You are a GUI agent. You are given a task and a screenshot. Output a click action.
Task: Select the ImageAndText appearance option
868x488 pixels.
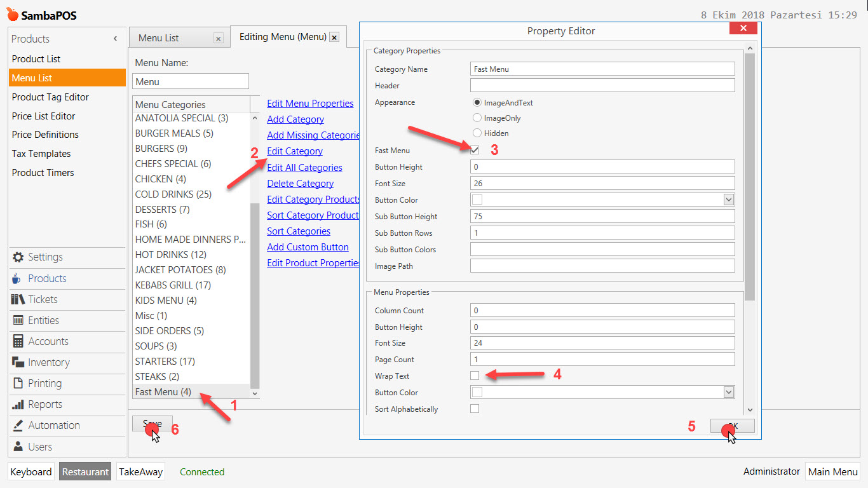click(477, 102)
